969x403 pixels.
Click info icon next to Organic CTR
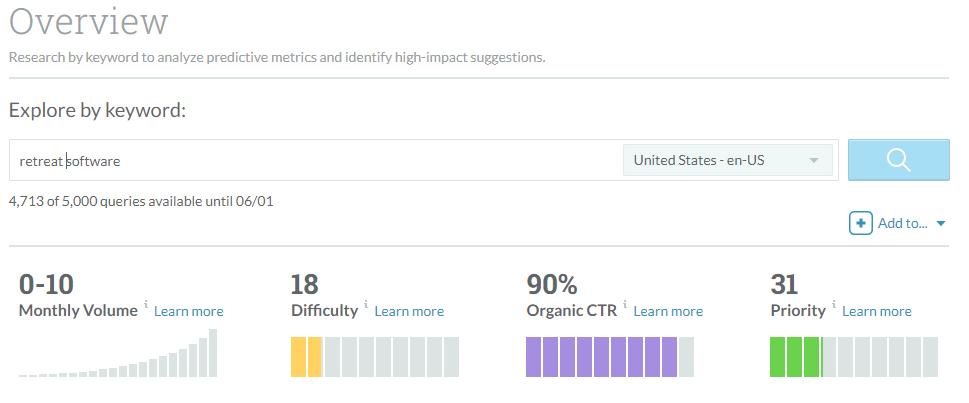tap(625, 305)
